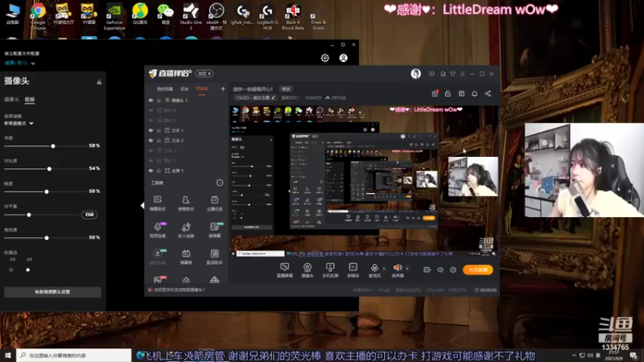Switch to 摄像头 tab in camera panel
Screen dimensions: 644x362
[x=11, y=99]
